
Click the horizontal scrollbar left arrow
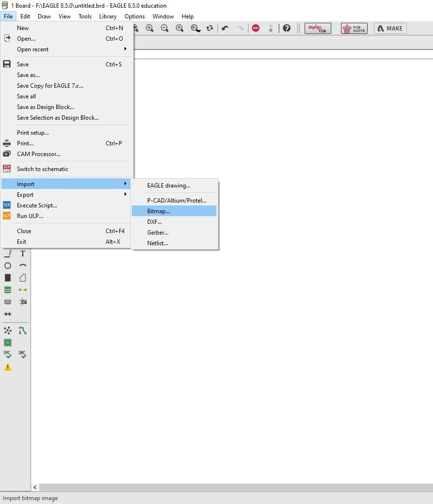click(x=35, y=488)
